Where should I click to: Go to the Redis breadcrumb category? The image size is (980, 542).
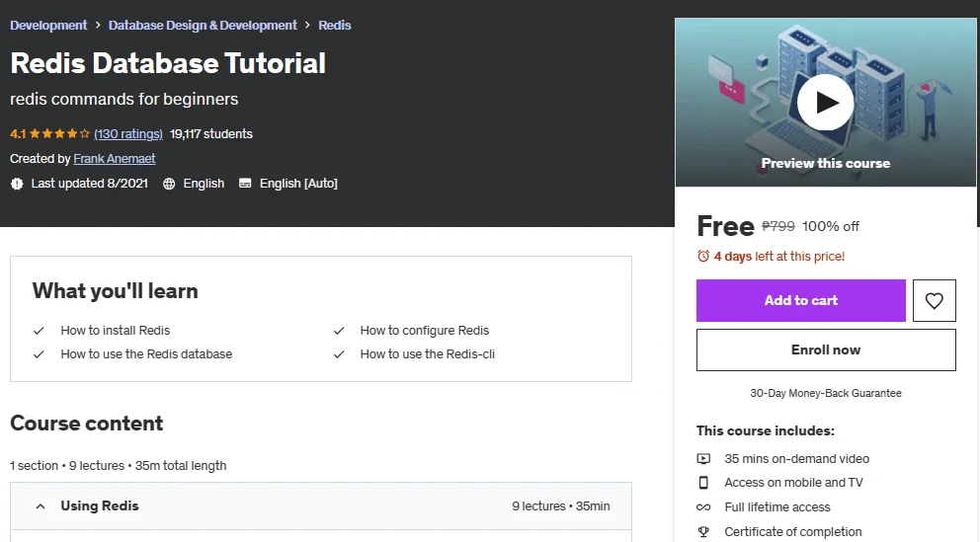click(x=334, y=25)
